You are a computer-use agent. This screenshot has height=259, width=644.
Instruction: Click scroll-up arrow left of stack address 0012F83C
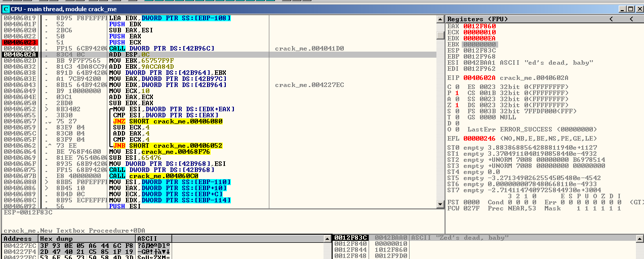pos(328,238)
